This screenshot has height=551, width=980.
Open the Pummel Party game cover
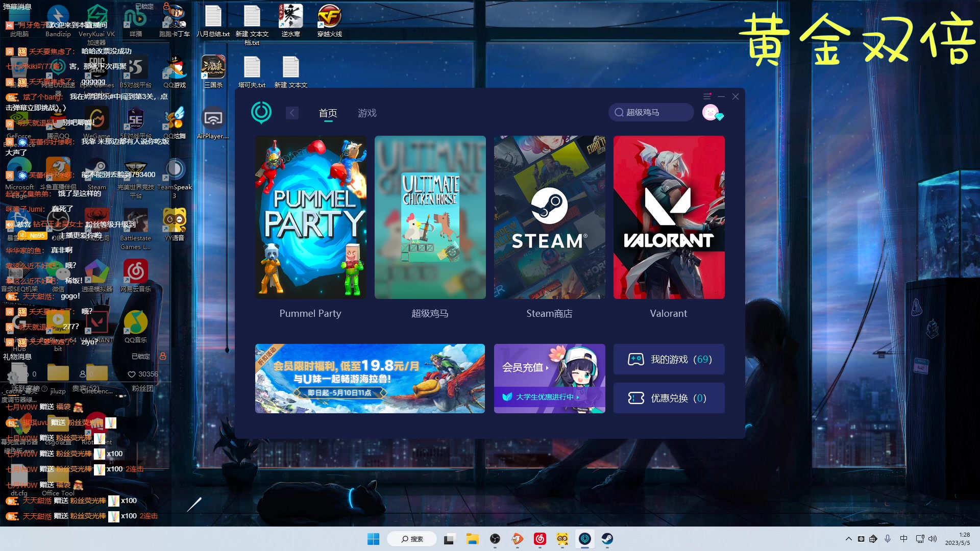coord(310,217)
